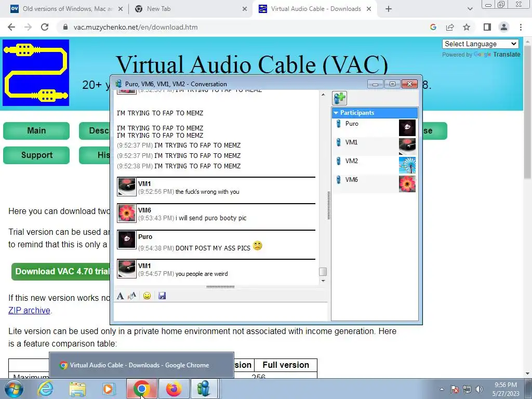Screen dimensions: 532x399
Task: Collapse the Participants panel header
Action: click(375, 113)
